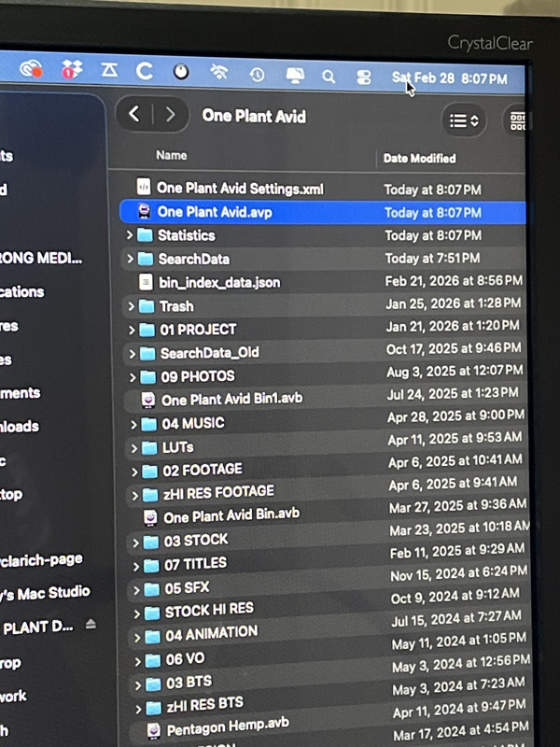Expand the Statistics folder disclosure triangle
The height and width of the screenshot is (747, 560).
[130, 235]
